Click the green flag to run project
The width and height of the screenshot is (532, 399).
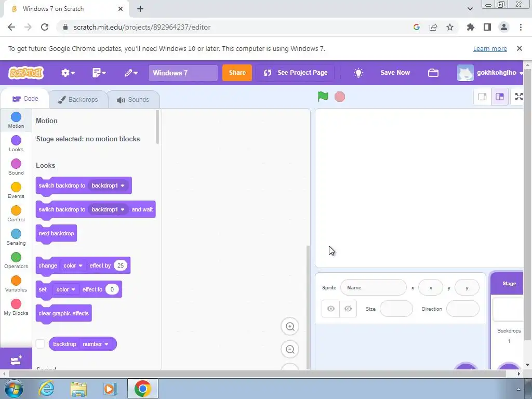click(323, 97)
